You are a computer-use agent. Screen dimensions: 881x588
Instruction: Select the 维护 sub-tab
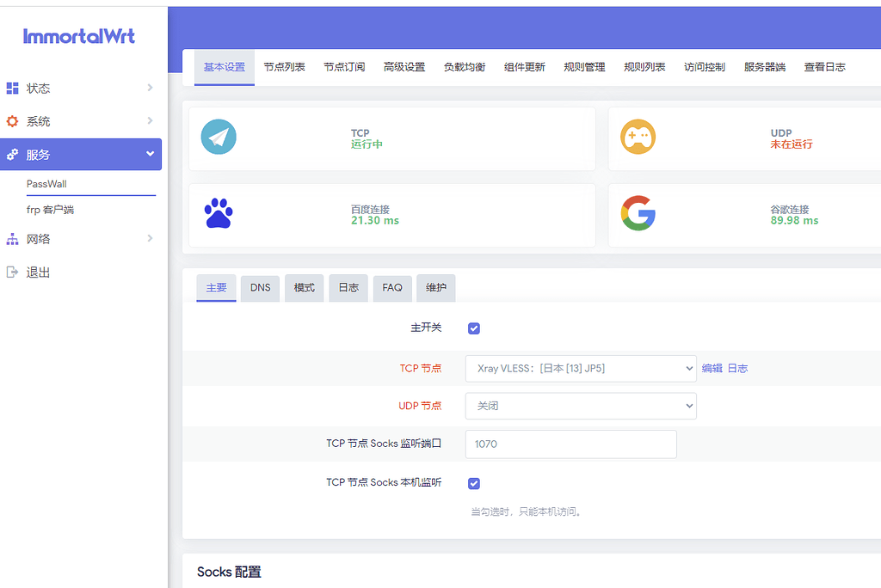pos(436,288)
